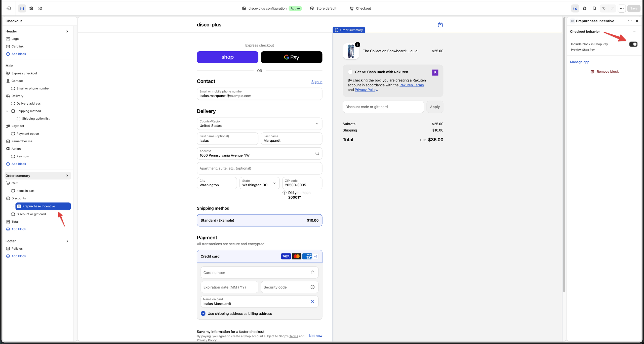Click the Shop Pay express button

tap(227, 57)
